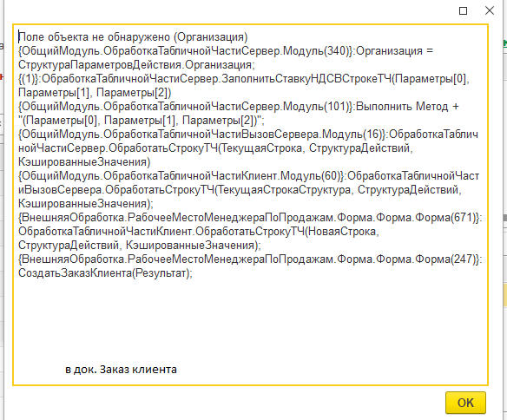Click the Форма(247) stack trace line

point(250,259)
